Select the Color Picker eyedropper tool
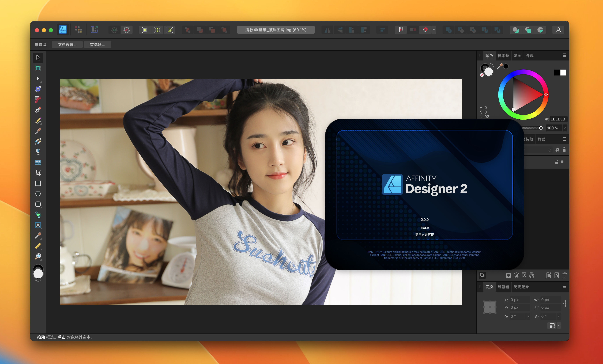Viewport: 603px width, 364px height. click(38, 236)
